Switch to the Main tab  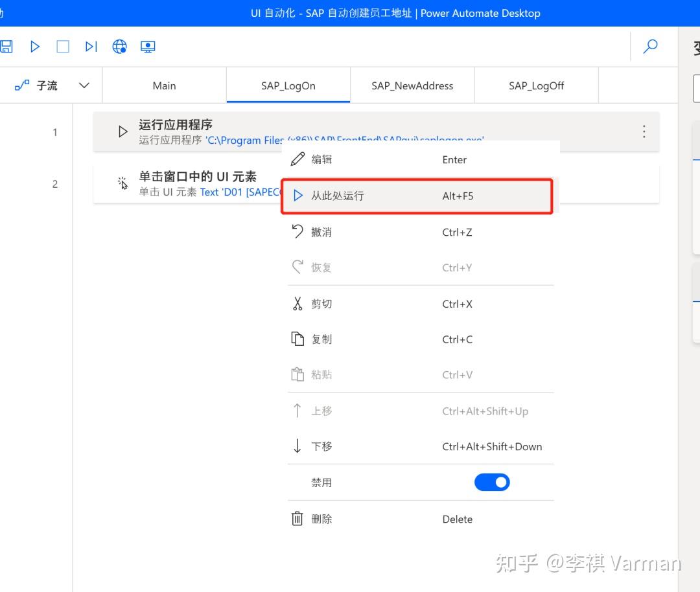163,85
